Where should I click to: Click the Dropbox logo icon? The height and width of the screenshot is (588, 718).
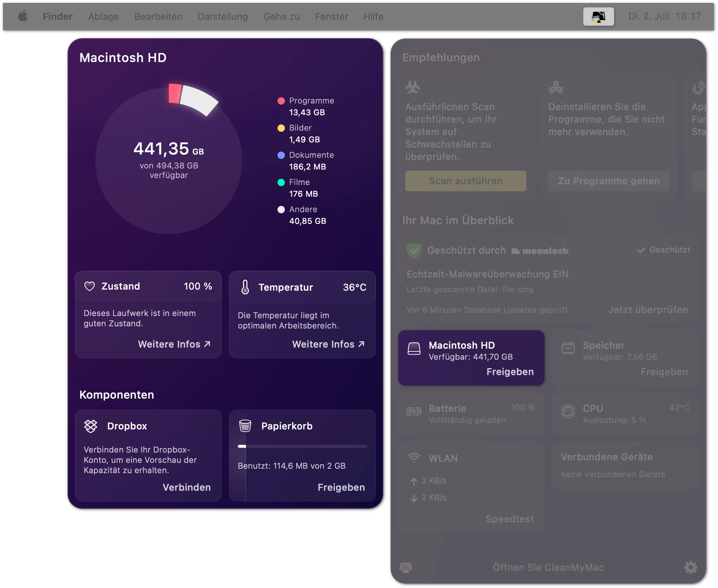[91, 426]
